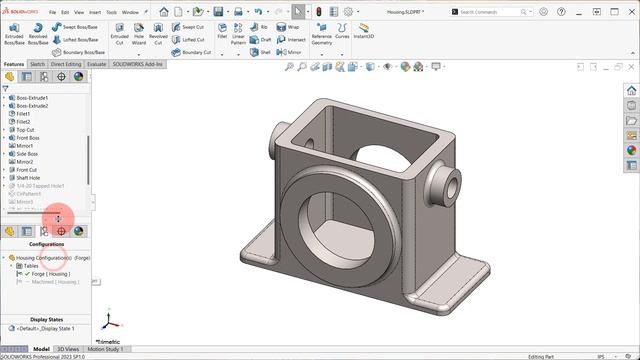Open the DimXpertManager tab in upper panel
Image resolution: width=640 pixels, height=360 pixels.
point(61,76)
